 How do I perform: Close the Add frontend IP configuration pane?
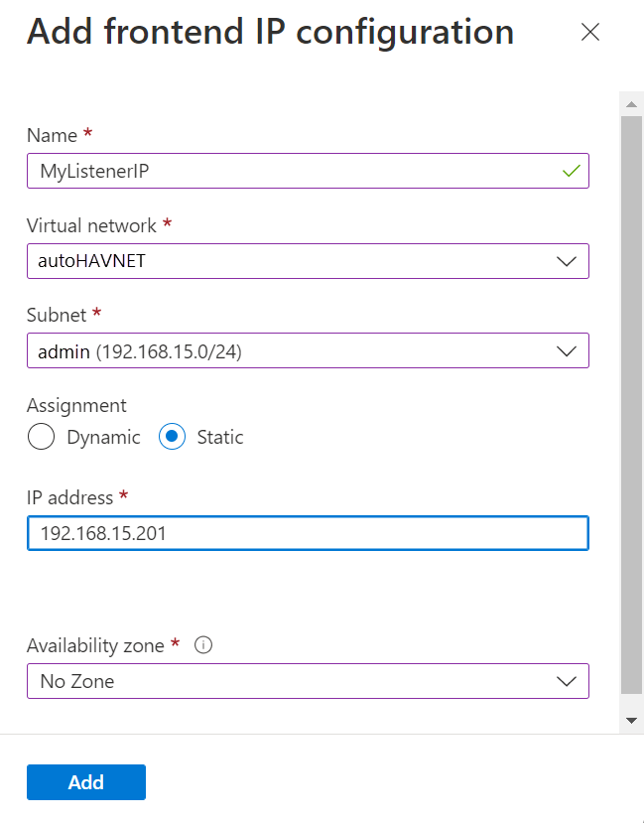coord(590,32)
